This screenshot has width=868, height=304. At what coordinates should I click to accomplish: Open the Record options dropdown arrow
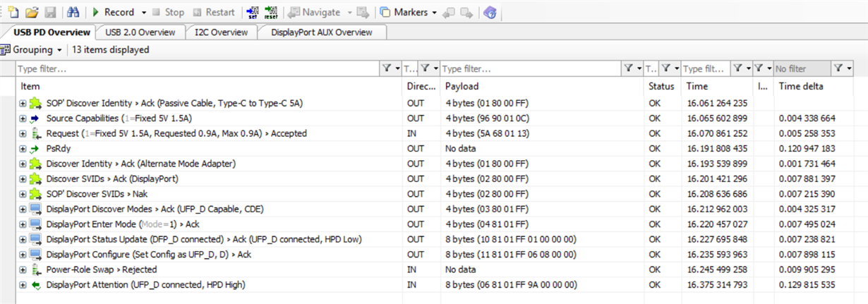143,13
